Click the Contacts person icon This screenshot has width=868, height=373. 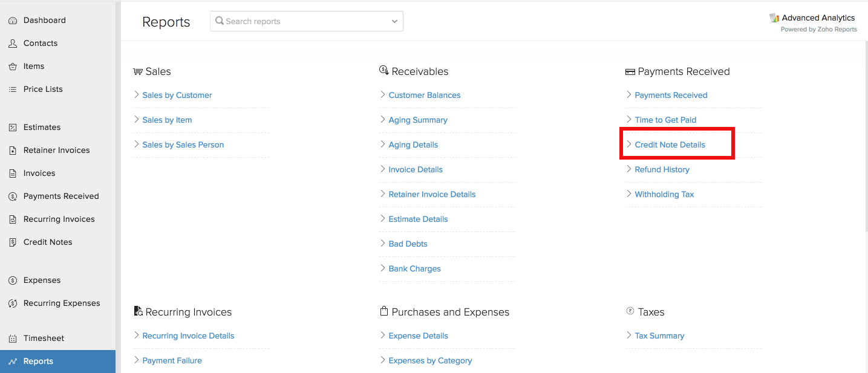click(x=13, y=44)
